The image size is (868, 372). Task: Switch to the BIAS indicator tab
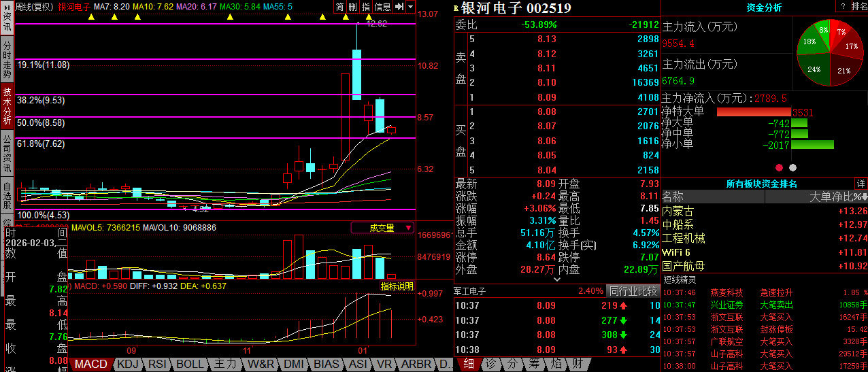pos(327,364)
